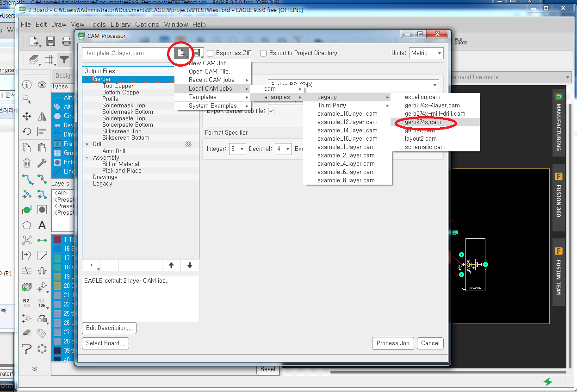
Task: Open Drill settings gear icon
Action: tap(188, 144)
